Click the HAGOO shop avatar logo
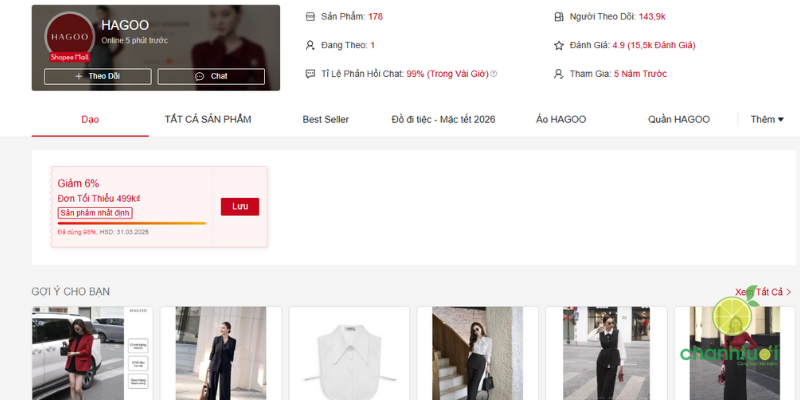This screenshot has width=800, height=400. 69,36
